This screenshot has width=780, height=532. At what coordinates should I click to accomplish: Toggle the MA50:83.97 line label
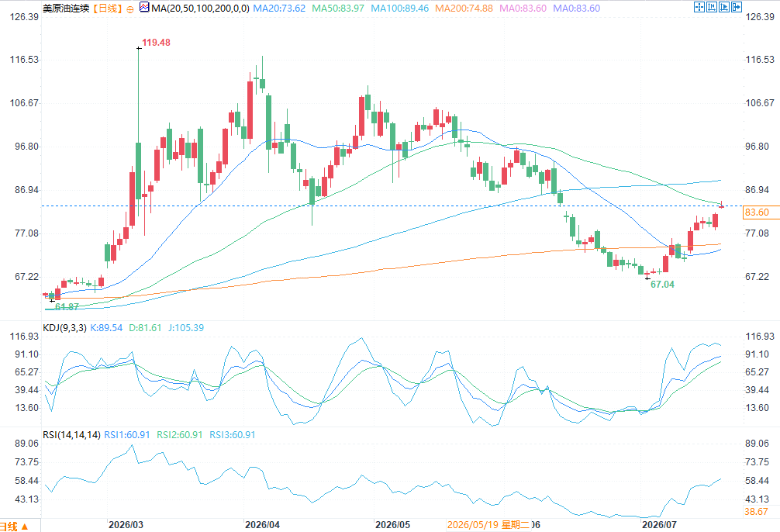coord(338,9)
